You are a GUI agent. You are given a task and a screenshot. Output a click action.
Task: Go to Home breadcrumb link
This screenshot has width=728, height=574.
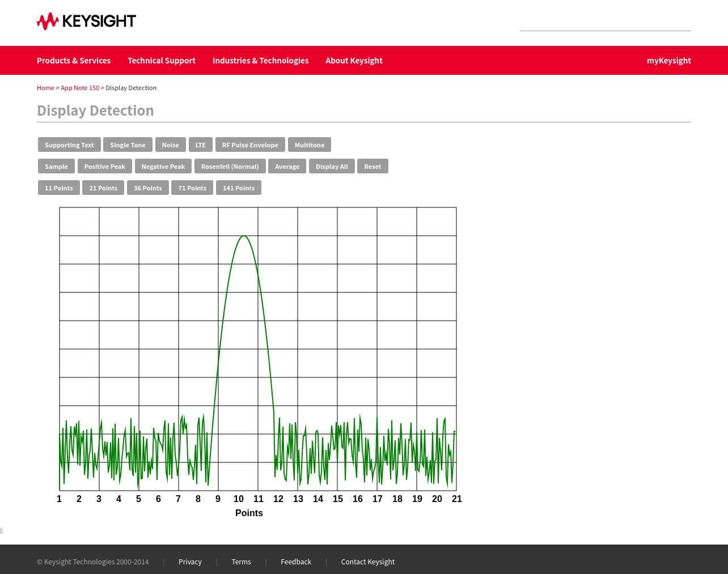[45, 88]
